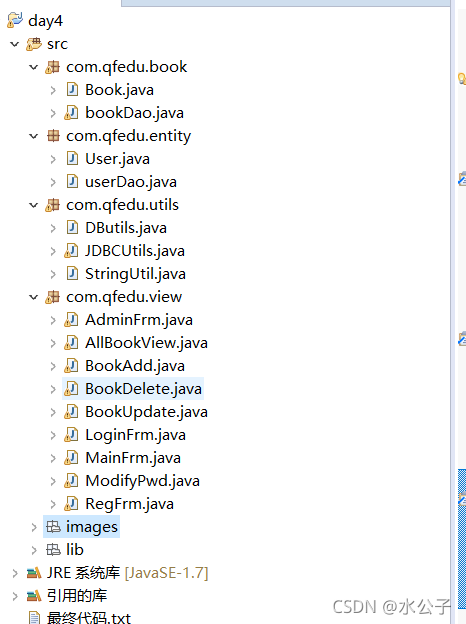Click the DButils.java file icon
466x624 pixels.
[x=72, y=228]
